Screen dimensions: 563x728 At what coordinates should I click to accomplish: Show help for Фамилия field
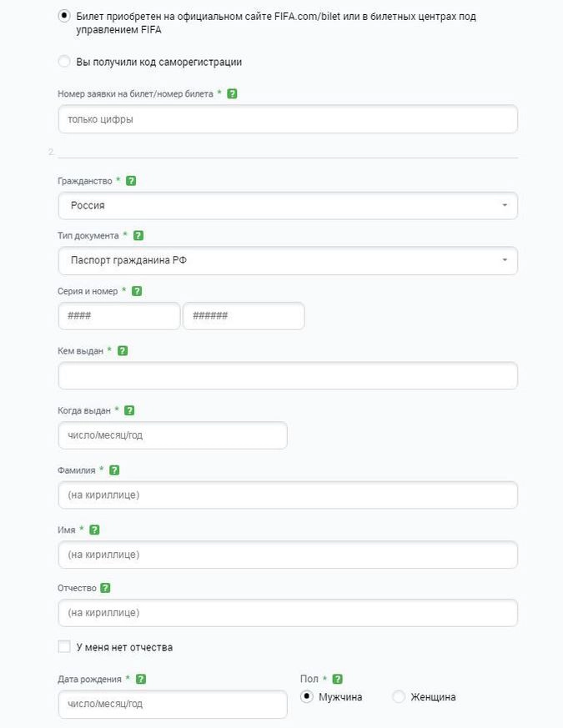click(114, 470)
